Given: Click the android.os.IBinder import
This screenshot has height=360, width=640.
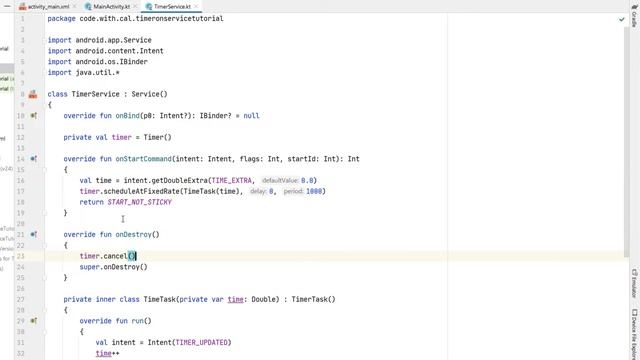Looking at the screenshot, I should tap(111, 62).
